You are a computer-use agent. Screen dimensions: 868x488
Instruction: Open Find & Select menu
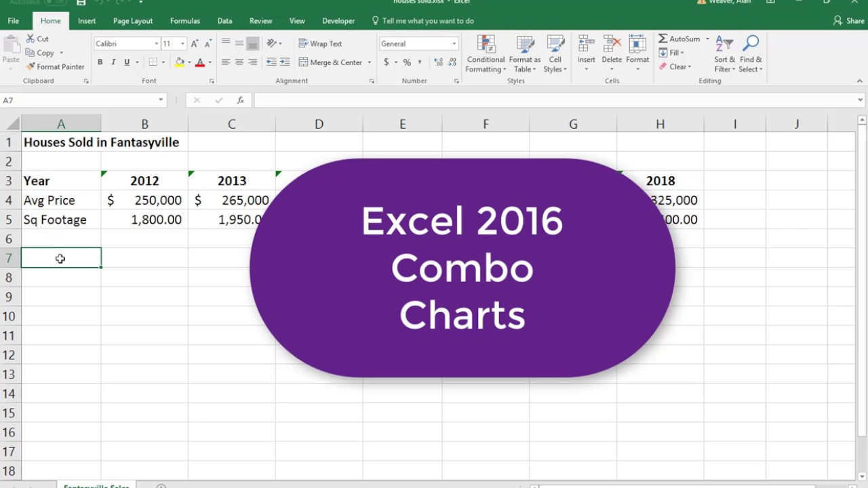[751, 54]
